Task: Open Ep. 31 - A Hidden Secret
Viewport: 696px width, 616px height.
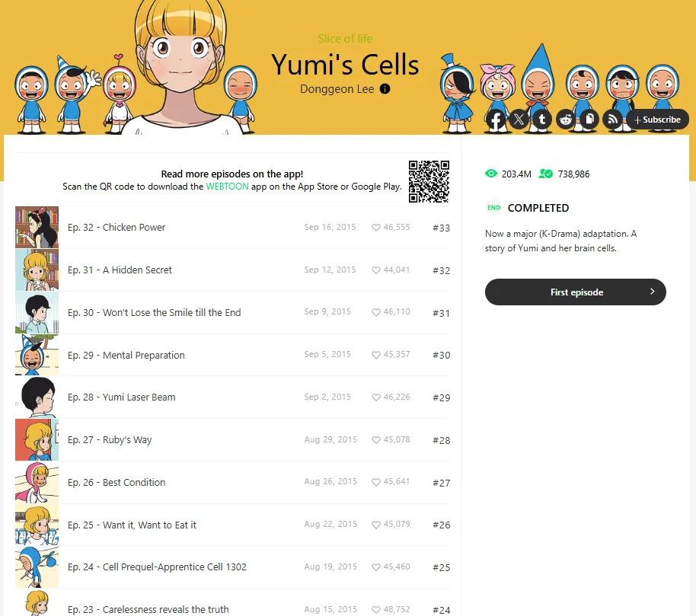Action: [x=232, y=270]
